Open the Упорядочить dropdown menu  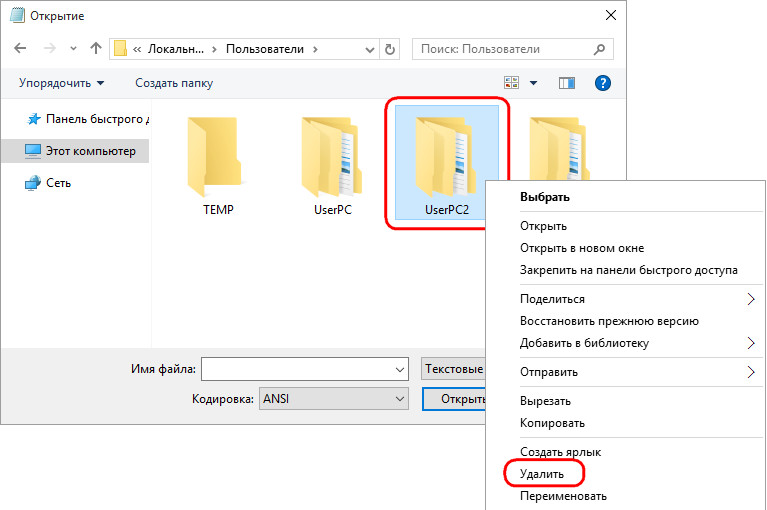(x=61, y=83)
